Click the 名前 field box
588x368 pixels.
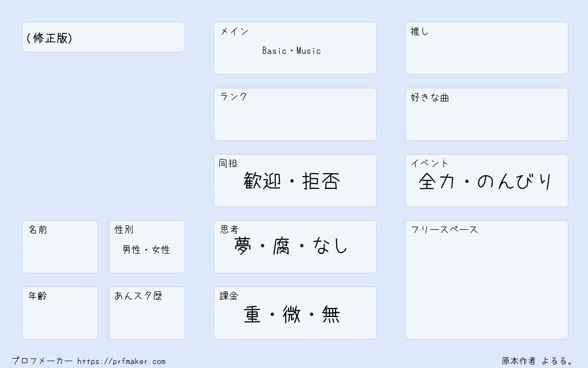60,247
